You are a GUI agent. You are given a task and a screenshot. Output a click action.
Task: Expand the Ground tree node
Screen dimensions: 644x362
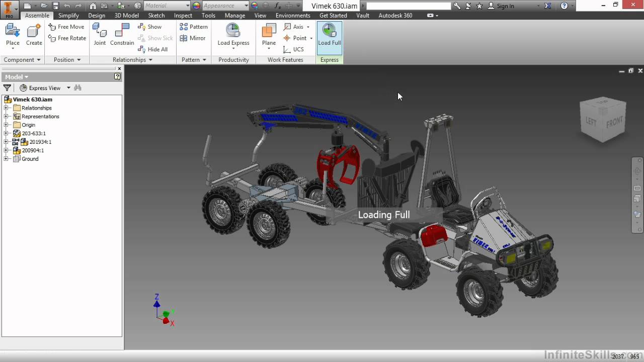pyautogui.click(x=6, y=159)
